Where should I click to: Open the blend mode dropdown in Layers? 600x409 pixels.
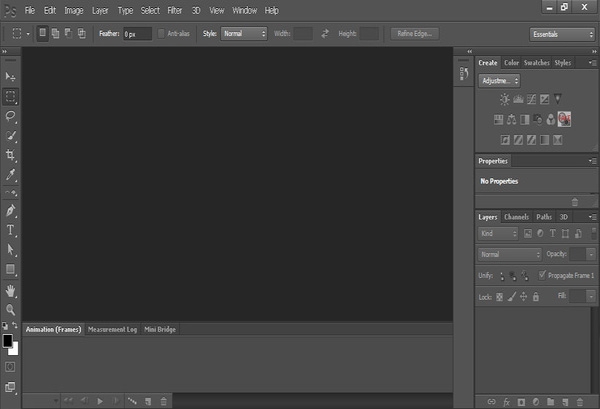[510, 254]
